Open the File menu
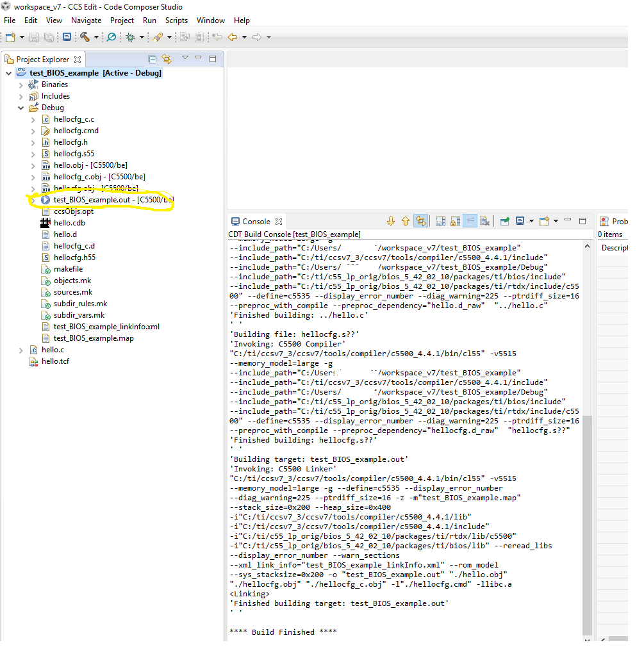The image size is (644, 654). coord(10,20)
